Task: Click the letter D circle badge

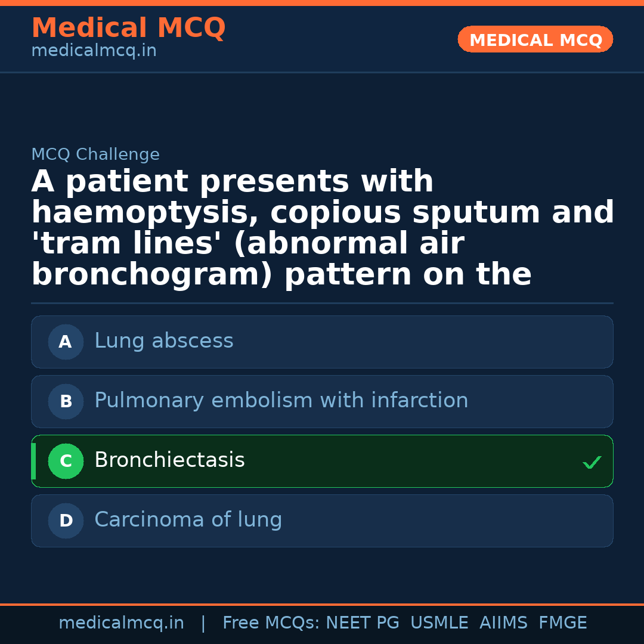Action: tap(66, 521)
